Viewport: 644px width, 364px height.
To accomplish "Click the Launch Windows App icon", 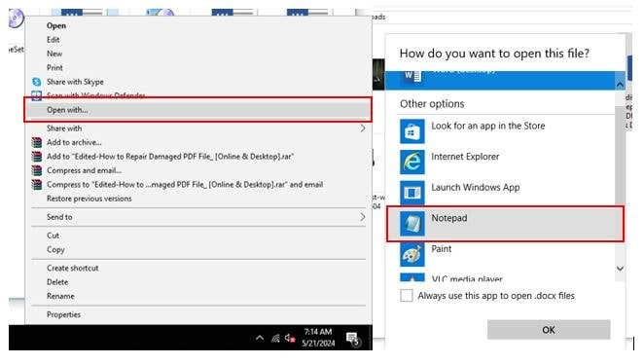I will (411, 193).
